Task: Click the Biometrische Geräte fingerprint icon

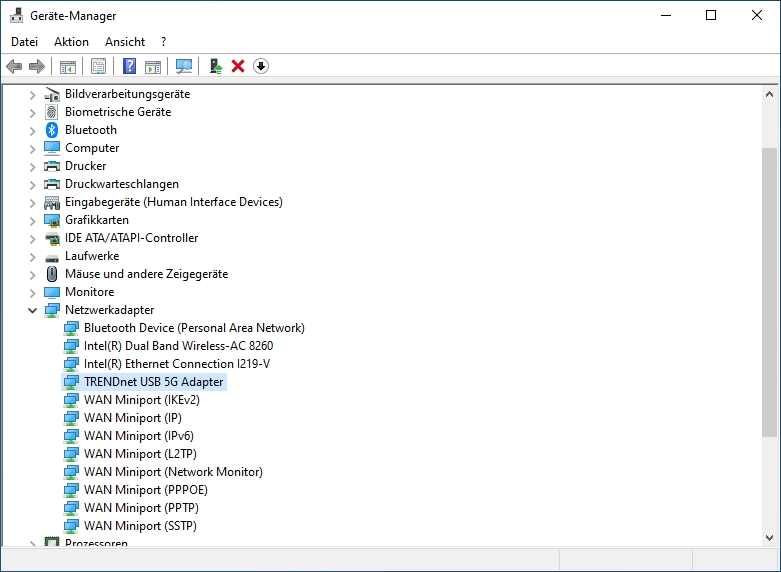Action: (52, 112)
